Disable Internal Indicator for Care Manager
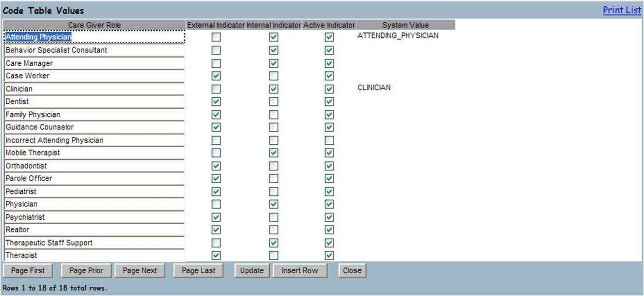Image resolution: width=644 pixels, height=296 pixels. 274,63
